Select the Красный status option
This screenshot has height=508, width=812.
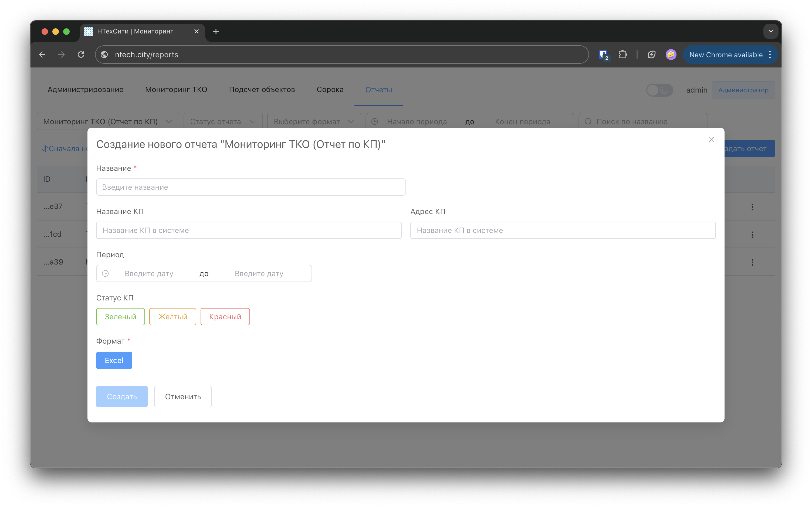[x=225, y=317]
